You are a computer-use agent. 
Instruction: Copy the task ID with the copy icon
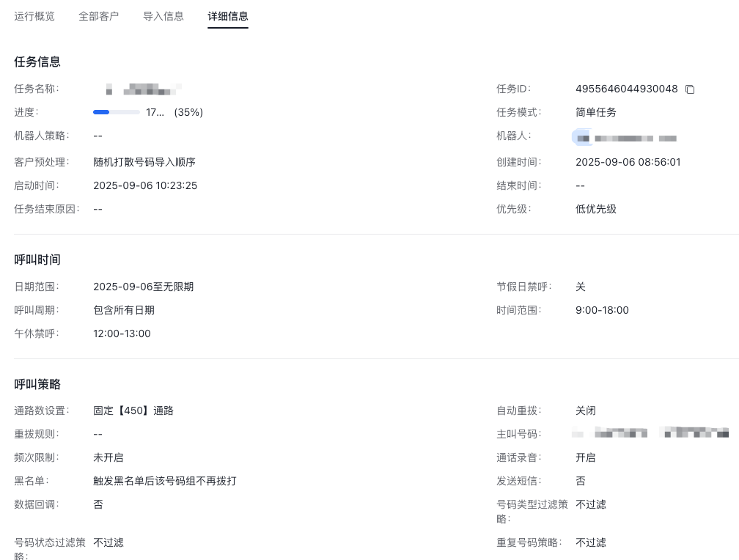click(x=690, y=89)
